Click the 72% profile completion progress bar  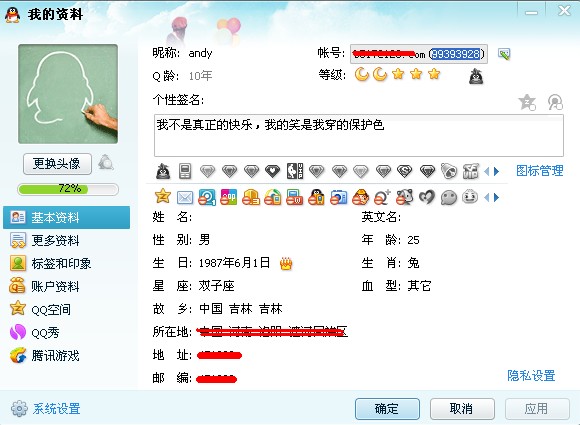click(x=68, y=189)
